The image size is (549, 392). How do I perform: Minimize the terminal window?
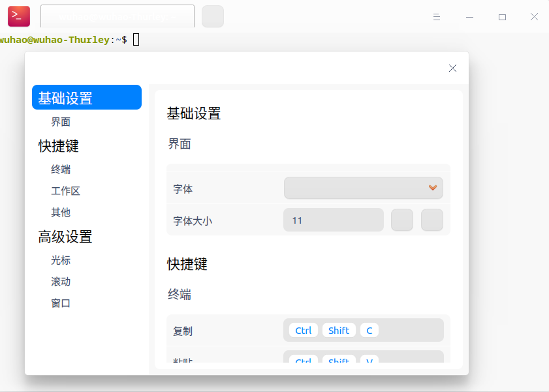[469, 17]
